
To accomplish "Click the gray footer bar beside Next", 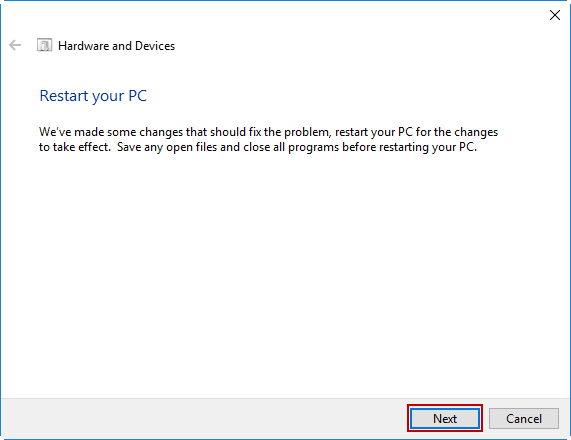I will tap(204, 419).
